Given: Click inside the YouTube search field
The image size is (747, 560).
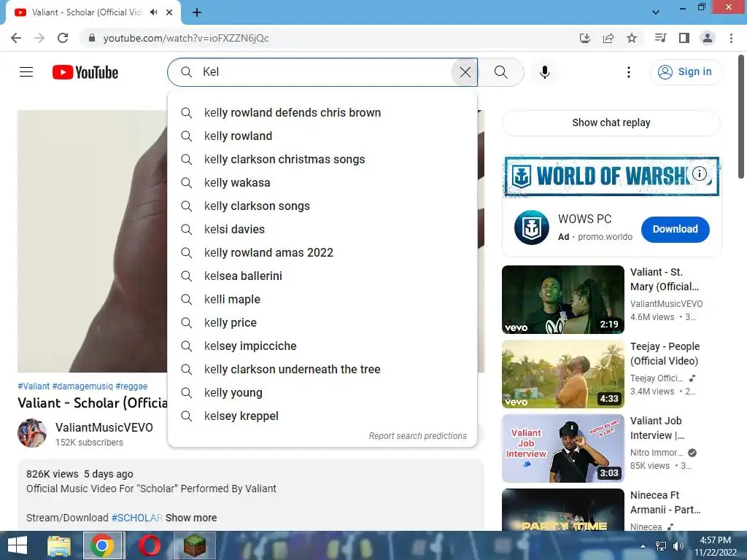Looking at the screenshot, I should click(x=324, y=72).
